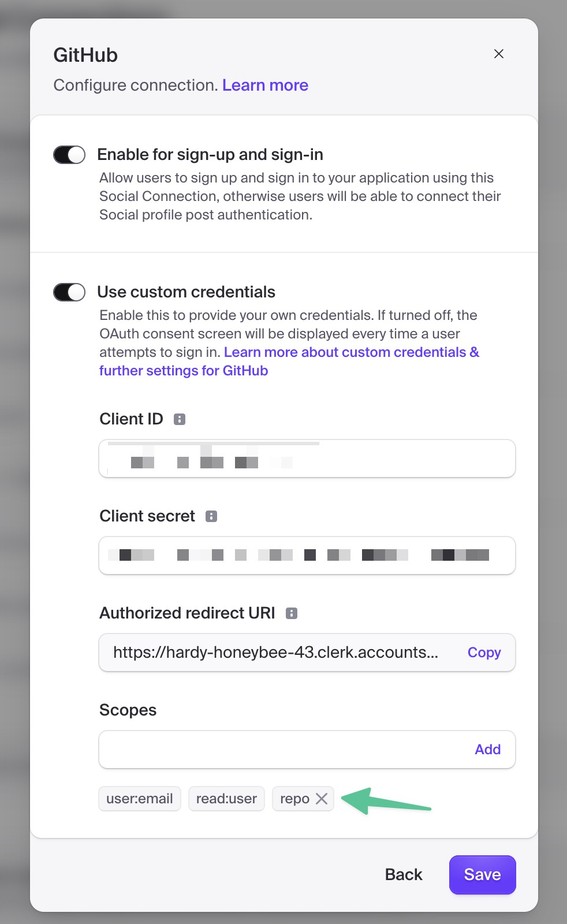
Task: Open the Learn more link under GitHub
Action: click(x=265, y=85)
